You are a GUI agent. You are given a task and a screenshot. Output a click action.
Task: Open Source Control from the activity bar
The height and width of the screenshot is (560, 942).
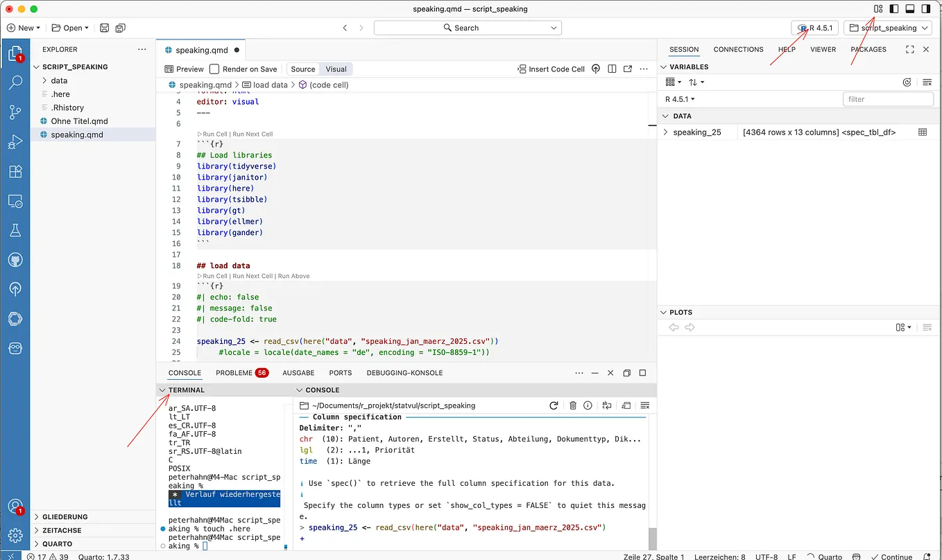click(x=15, y=112)
